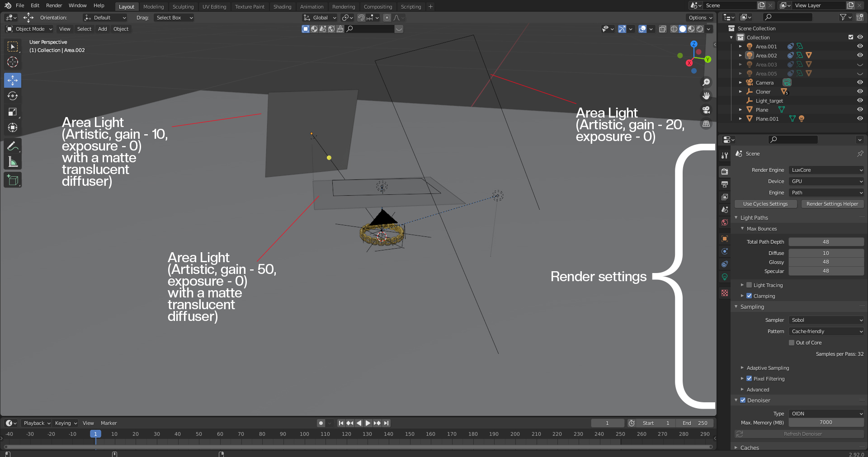868x457 pixels.
Task: Toggle camera view in viewport
Action: [x=706, y=110]
